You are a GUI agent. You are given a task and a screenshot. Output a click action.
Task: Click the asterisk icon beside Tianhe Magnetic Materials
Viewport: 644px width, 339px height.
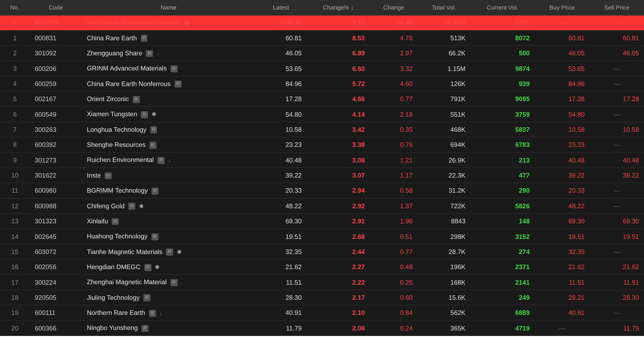coord(179,252)
